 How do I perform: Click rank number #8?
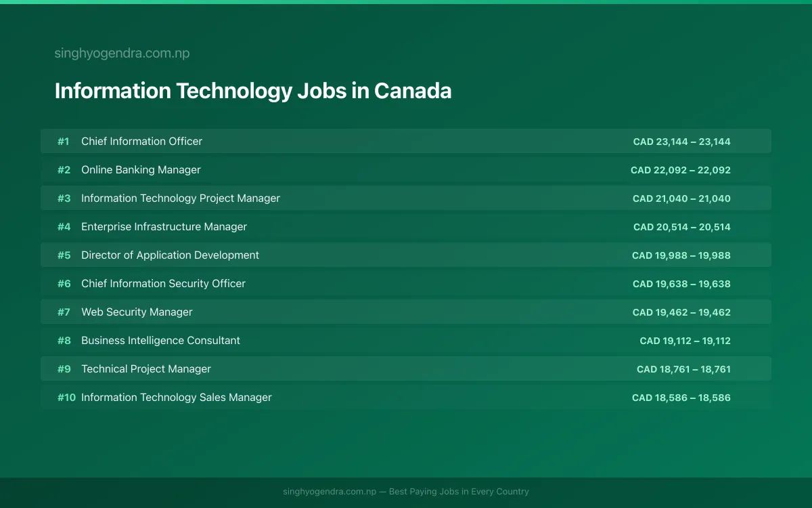(x=64, y=341)
